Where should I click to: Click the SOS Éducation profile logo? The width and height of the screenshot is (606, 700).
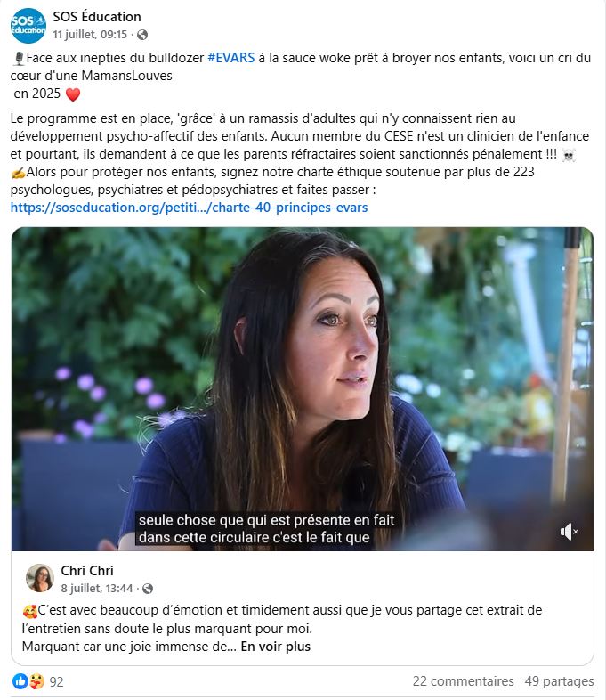pyautogui.click(x=28, y=26)
